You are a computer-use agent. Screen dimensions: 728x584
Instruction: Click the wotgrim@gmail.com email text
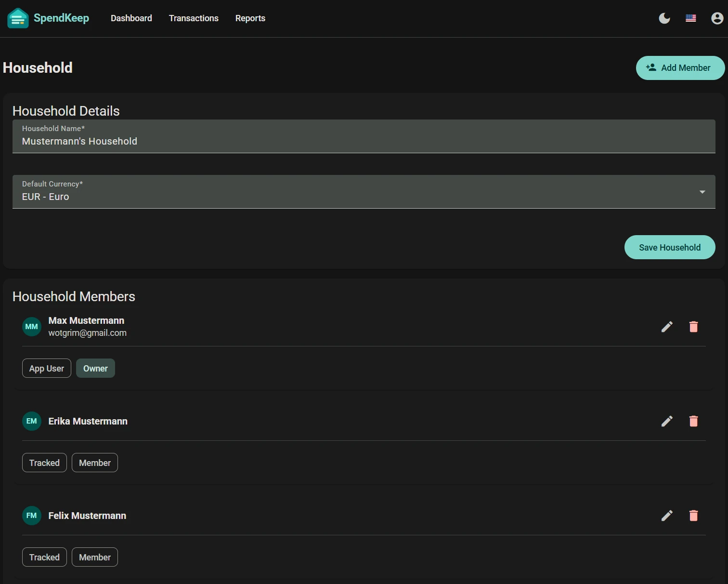coord(88,333)
